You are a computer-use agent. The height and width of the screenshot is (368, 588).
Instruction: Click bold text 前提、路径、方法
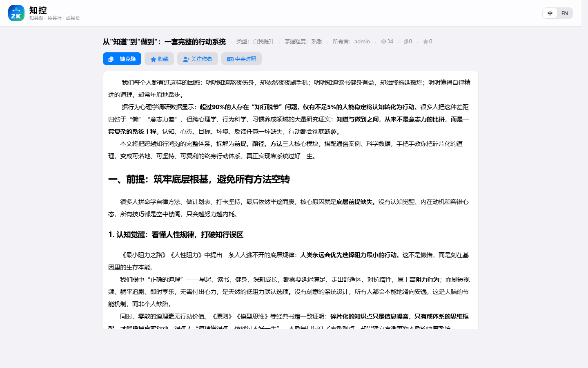[x=258, y=144]
